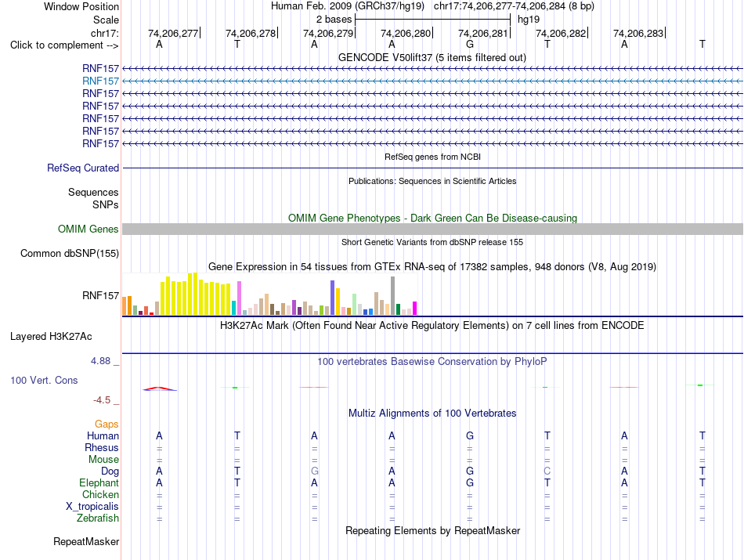
Task: Click the Common dbSNP(155) track label
Action: tap(70, 254)
